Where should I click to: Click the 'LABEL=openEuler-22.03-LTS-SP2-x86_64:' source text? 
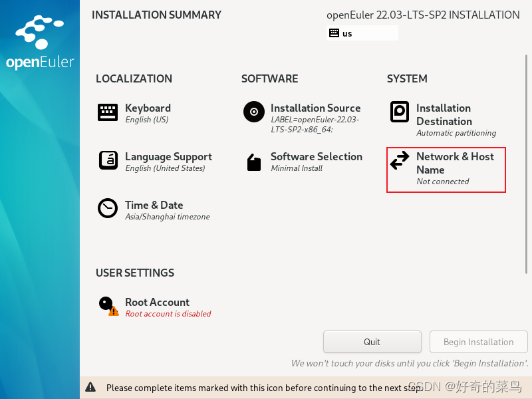(315, 124)
